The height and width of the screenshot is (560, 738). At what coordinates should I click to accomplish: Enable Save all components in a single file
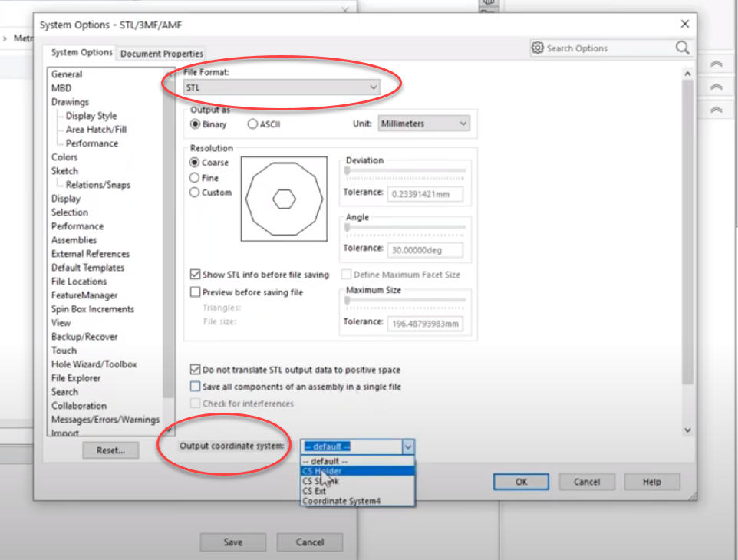coord(195,387)
